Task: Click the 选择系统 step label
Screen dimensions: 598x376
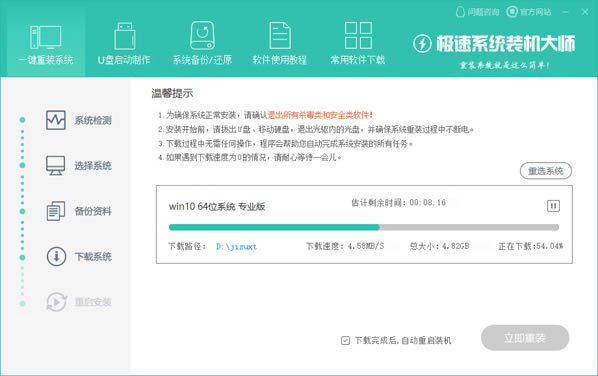Action: pyautogui.click(x=93, y=166)
